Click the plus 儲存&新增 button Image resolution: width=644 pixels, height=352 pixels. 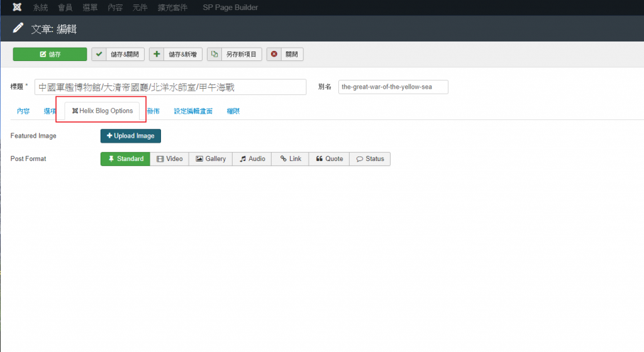pyautogui.click(x=175, y=55)
